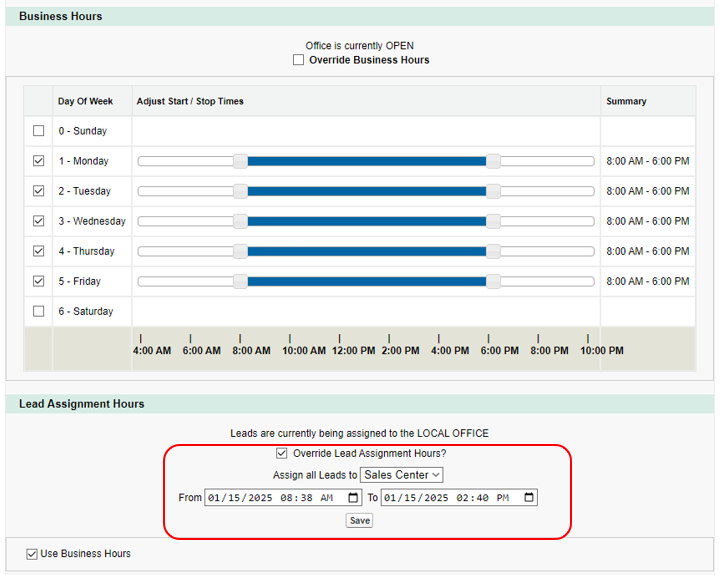The image size is (720, 575).
Task: Click Monday's stop time slider handle
Action: (493, 161)
